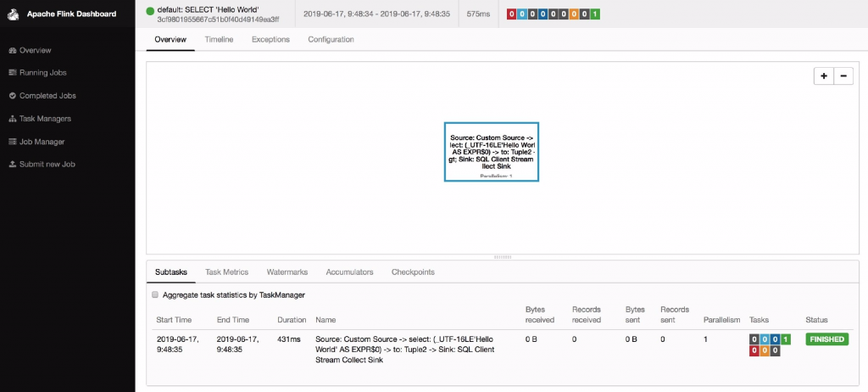Select the Custom Source job graph node
The image size is (868, 392).
click(492, 152)
